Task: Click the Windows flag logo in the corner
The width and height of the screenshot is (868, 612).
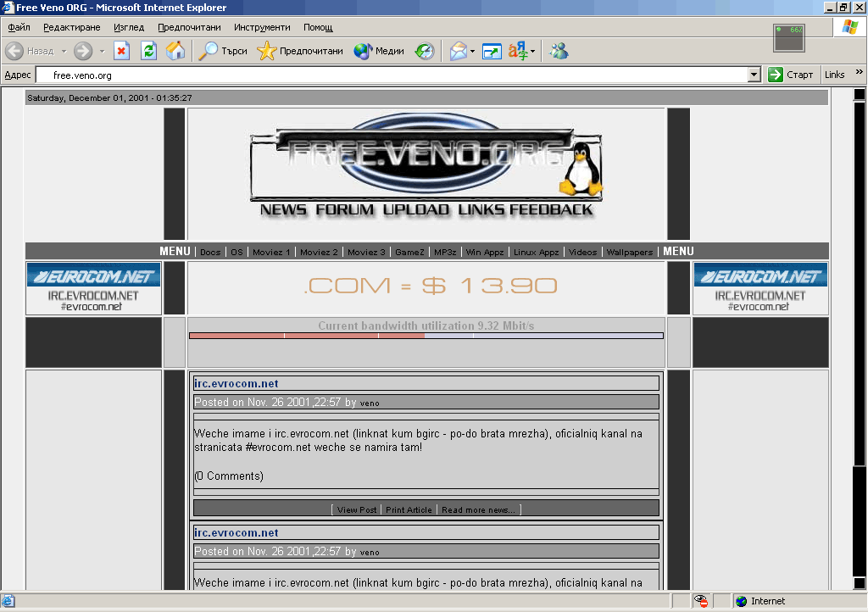Action: (x=849, y=26)
